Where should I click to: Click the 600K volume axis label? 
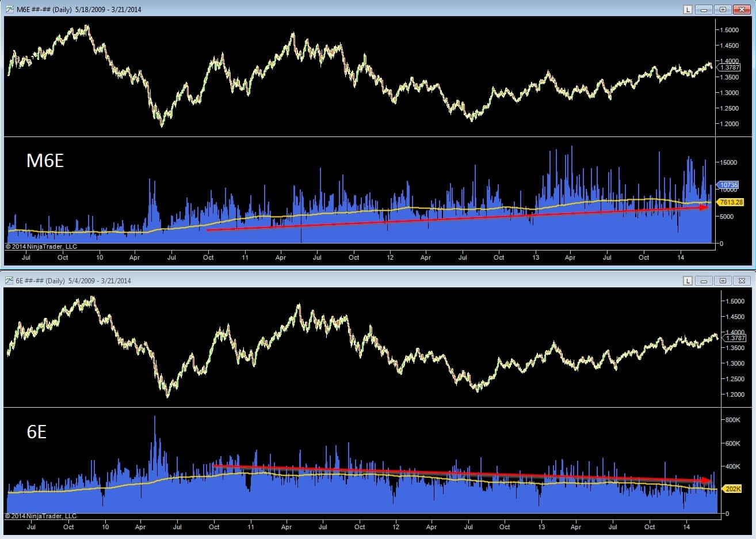pyautogui.click(x=733, y=443)
